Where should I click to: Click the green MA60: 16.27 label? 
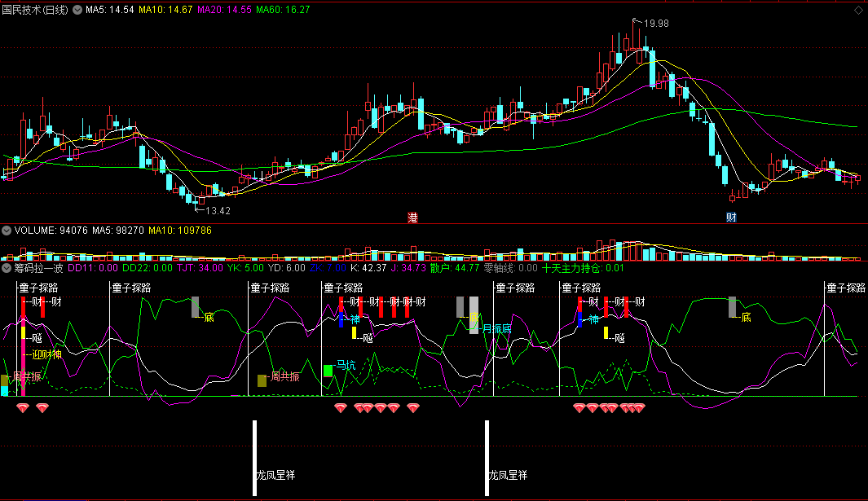[283, 10]
